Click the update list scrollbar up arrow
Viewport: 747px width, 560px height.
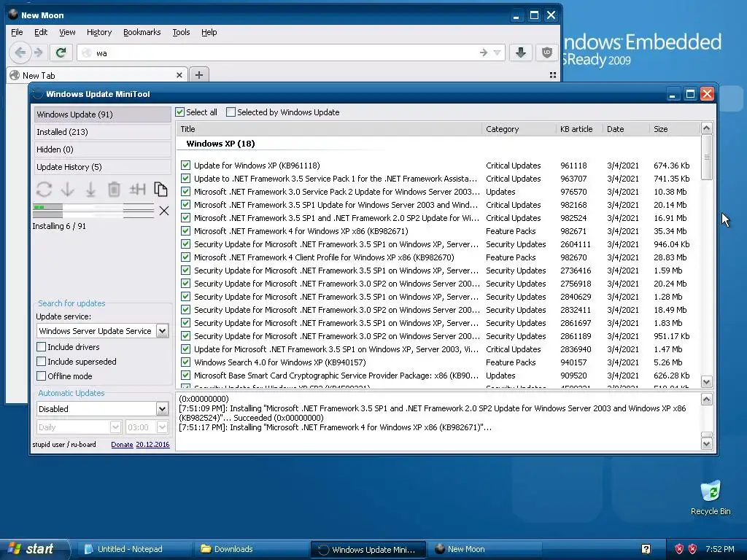706,128
